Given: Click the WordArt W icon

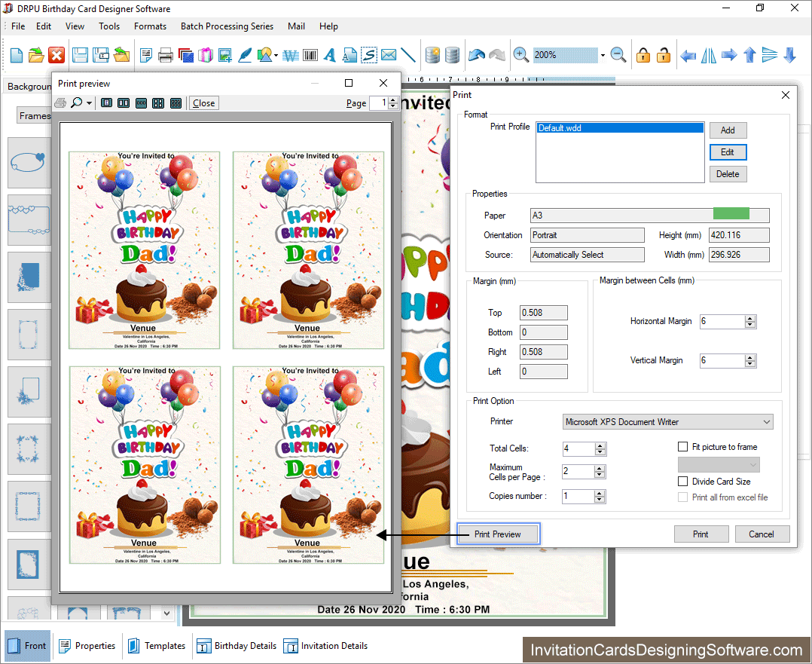Looking at the screenshot, I should point(291,55).
